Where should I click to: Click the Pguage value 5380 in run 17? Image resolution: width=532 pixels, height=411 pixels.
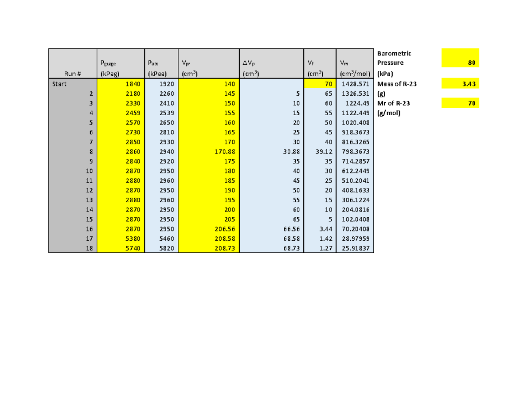tap(120, 238)
